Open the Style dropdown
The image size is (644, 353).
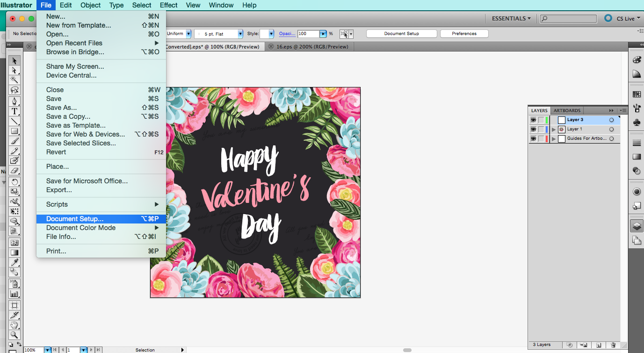point(271,34)
